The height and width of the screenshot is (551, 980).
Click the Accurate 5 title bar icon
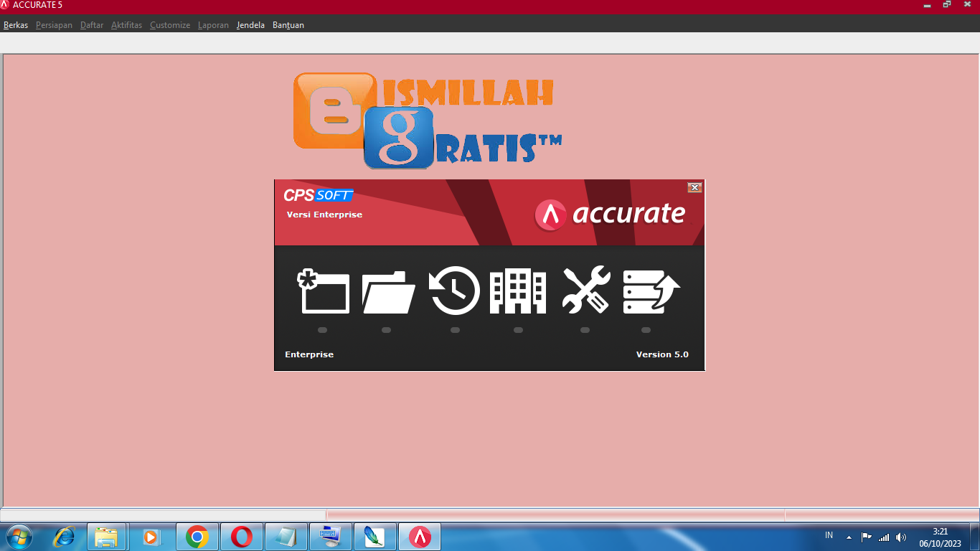[x=5, y=5]
